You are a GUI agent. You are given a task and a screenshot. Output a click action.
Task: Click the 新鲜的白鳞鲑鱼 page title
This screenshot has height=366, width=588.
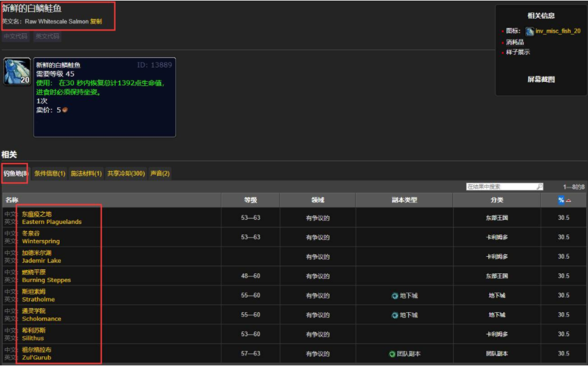pyautogui.click(x=32, y=8)
